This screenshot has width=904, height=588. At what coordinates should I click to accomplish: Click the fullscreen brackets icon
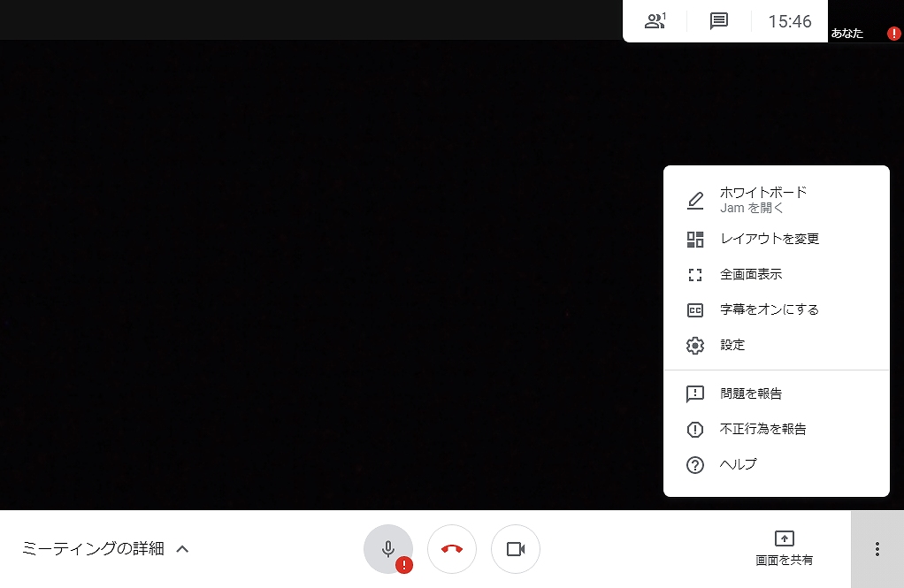[x=695, y=275]
